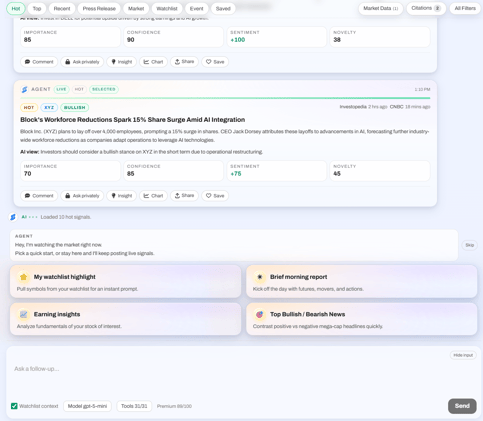Click the green progress bar on Block card
This screenshot has height=421, width=483.
pos(225,98)
